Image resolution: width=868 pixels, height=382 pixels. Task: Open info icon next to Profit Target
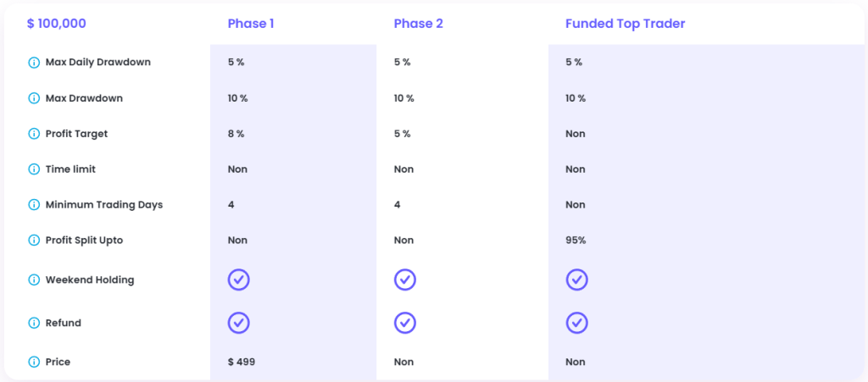pyautogui.click(x=34, y=134)
